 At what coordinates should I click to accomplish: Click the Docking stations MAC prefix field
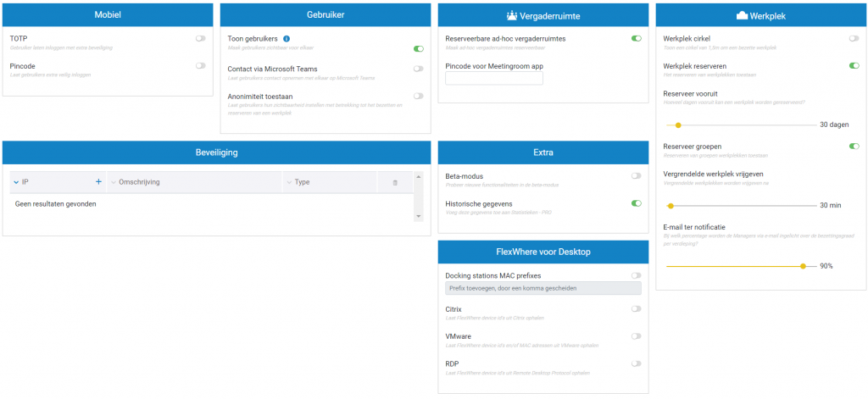tap(543, 288)
